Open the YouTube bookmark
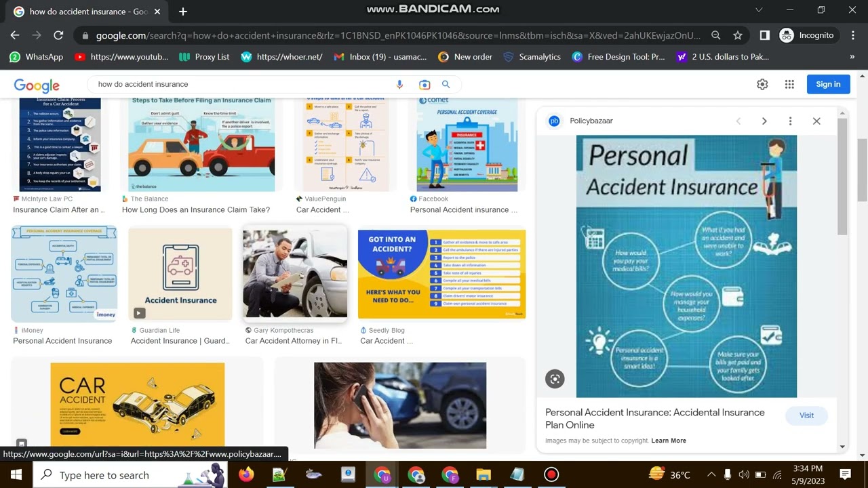 [x=121, y=57]
